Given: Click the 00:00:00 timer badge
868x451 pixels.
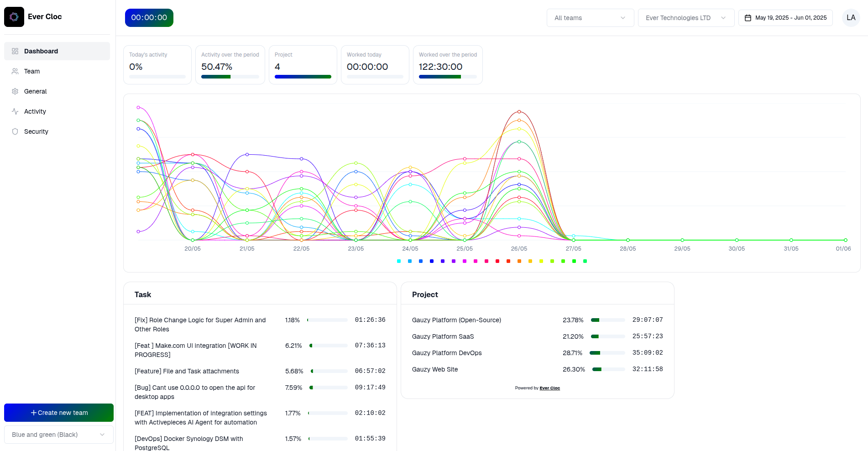Looking at the screenshot, I should (x=149, y=18).
